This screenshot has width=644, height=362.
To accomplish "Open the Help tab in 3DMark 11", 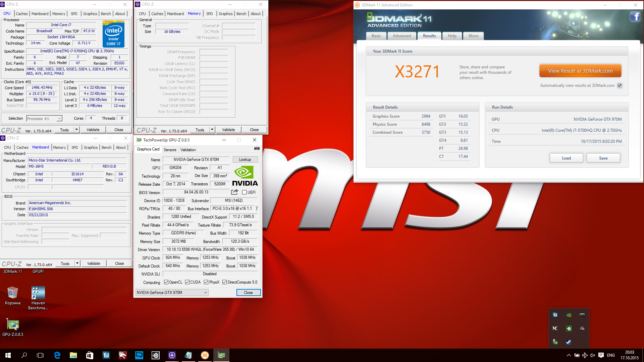I will tap(452, 36).
